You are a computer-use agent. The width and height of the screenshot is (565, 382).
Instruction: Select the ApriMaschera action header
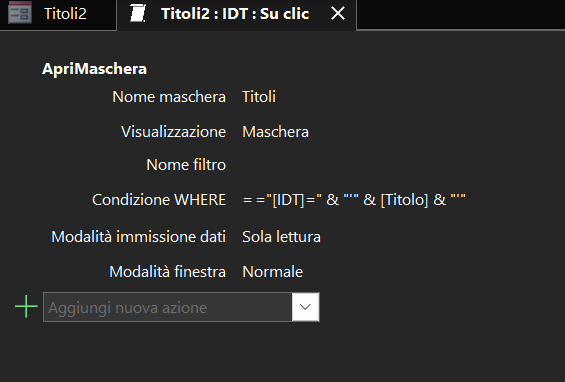click(x=94, y=68)
